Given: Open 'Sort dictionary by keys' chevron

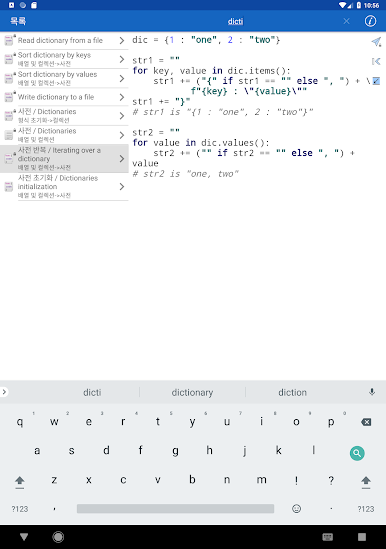Looking at the screenshot, I should click(122, 59).
